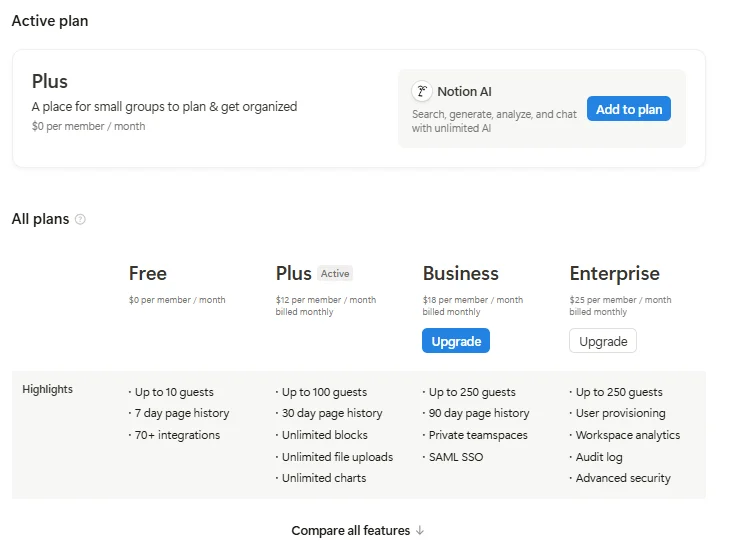Click the Highlights row label
The width and height of the screenshot is (747, 558).
48,389
